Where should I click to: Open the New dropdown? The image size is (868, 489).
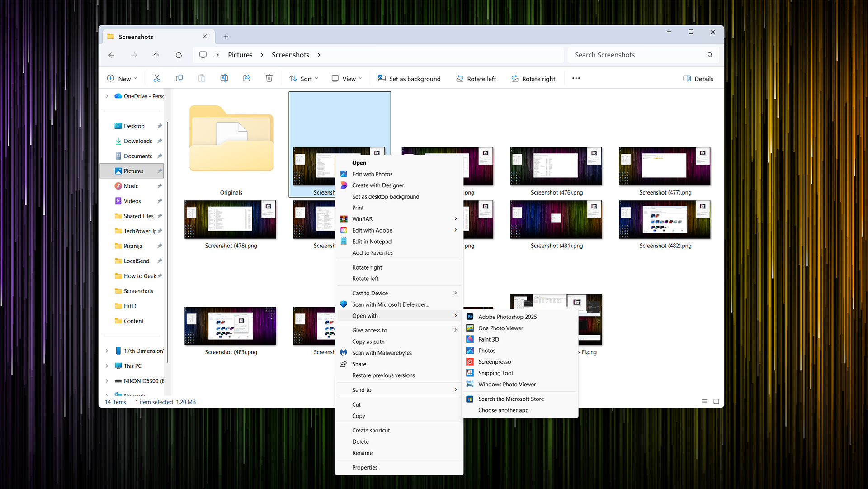[122, 78]
